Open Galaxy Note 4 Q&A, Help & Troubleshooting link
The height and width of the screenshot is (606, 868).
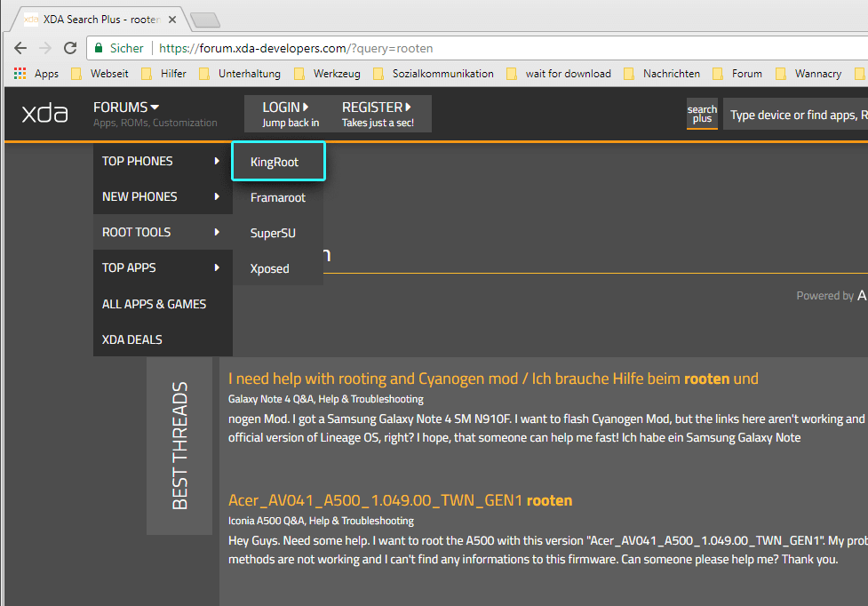click(325, 399)
